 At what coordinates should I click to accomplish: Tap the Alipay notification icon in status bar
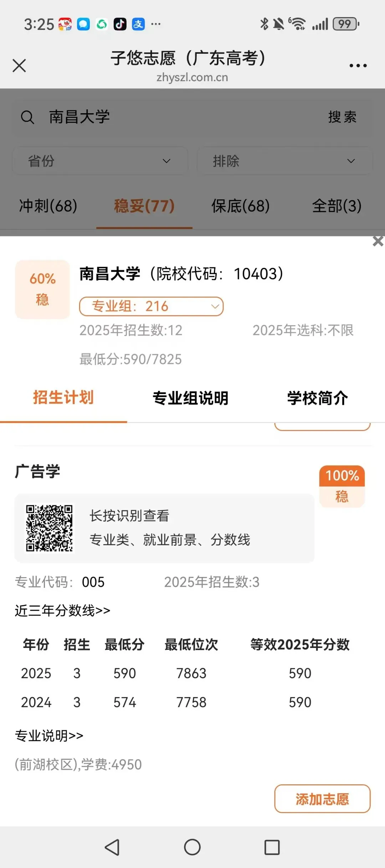138,24
